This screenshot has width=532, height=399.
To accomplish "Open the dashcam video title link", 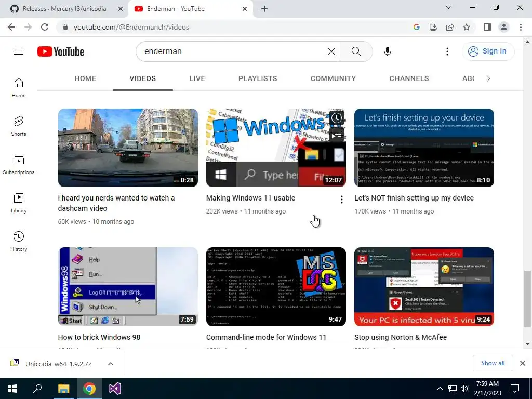I will click(x=116, y=203).
